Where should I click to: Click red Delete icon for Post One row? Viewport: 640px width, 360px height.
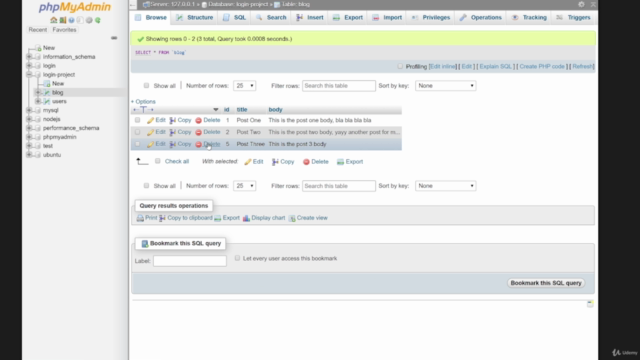[198, 120]
